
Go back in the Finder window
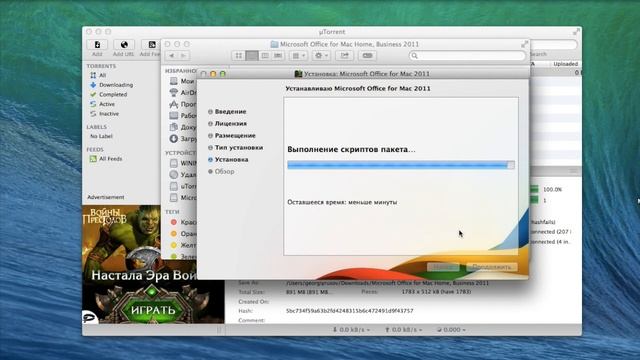[172, 56]
